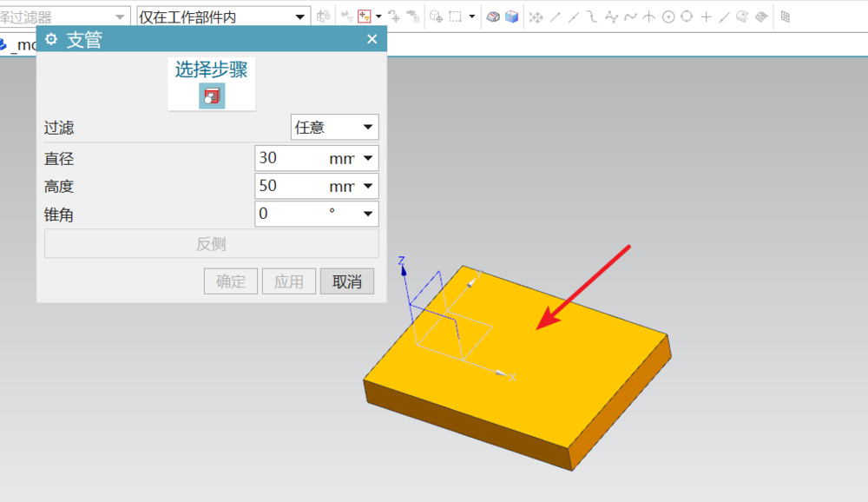868x502 pixels.
Task: Click the 支管 dialog title bar
Action: [x=174, y=39]
